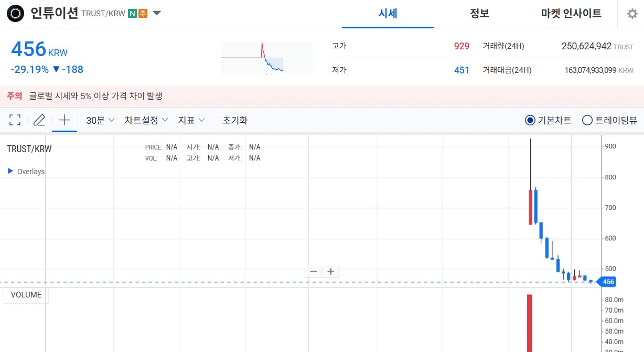Open the coin selector dropdown arrow
This screenshot has height=352, width=644.
click(157, 14)
